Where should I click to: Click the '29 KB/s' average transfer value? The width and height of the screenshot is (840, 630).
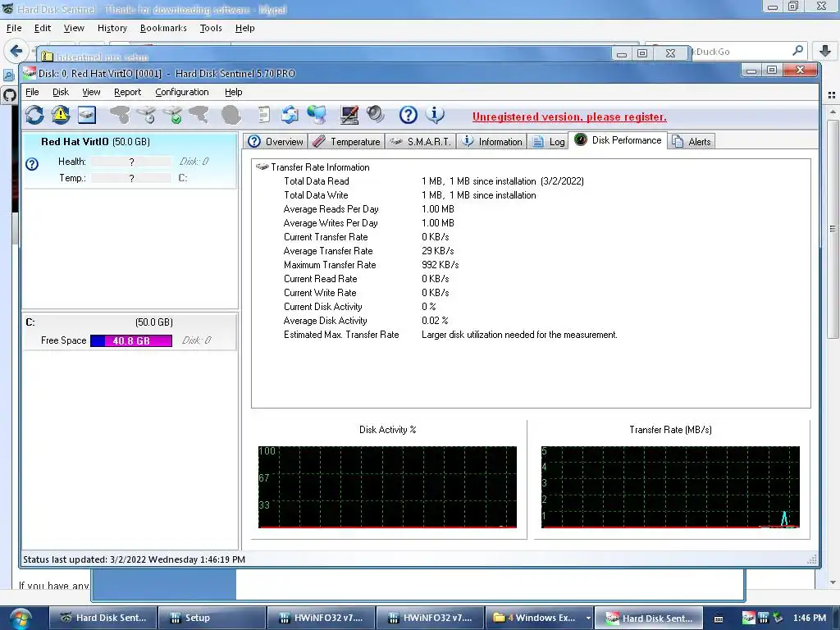click(438, 251)
